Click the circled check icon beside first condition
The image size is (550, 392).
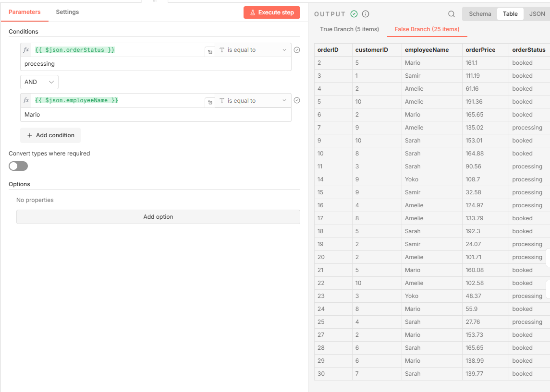point(297,50)
